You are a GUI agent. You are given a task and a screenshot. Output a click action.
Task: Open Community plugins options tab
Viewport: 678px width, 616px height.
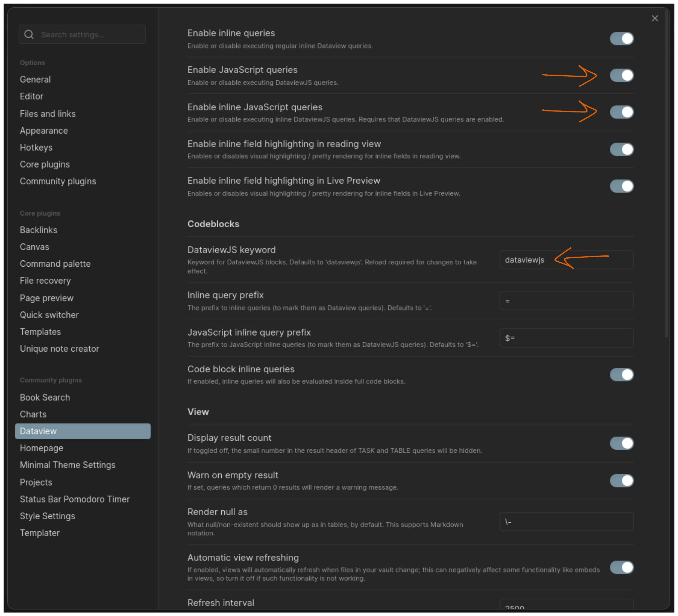[x=58, y=181]
